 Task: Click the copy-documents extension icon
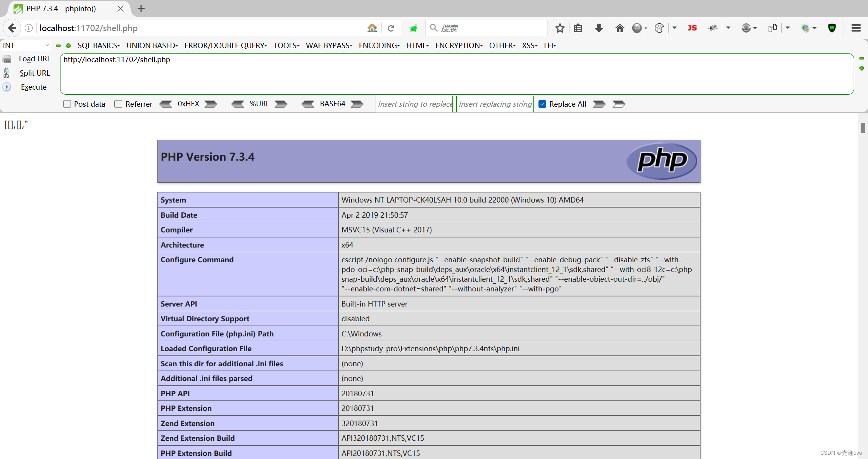[772, 28]
